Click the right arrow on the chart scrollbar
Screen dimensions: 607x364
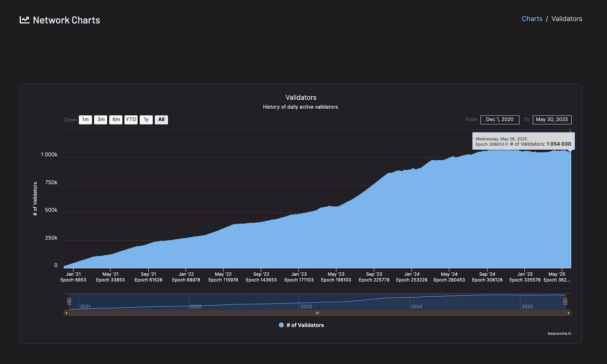click(569, 312)
